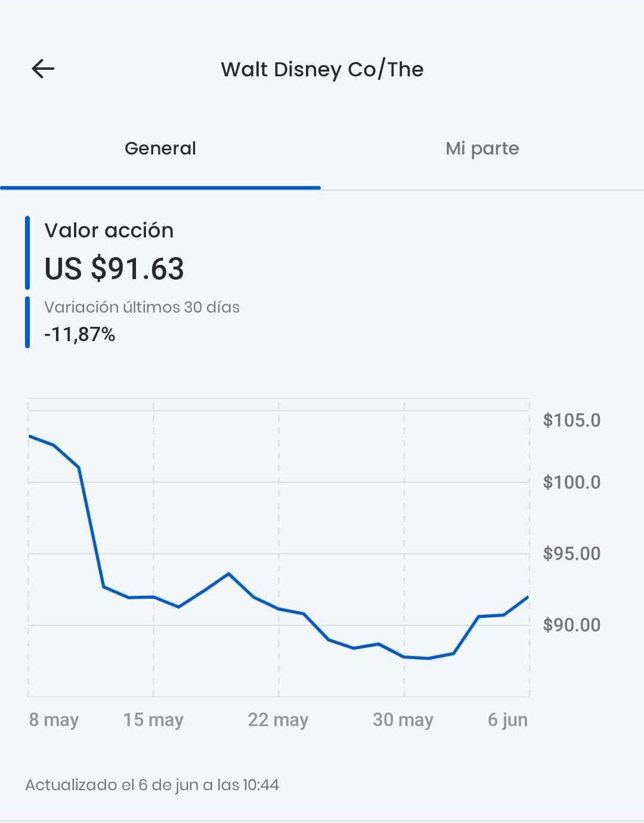This screenshot has height=823, width=644.
Task: Select the 22 may date label
Action: [x=278, y=720]
